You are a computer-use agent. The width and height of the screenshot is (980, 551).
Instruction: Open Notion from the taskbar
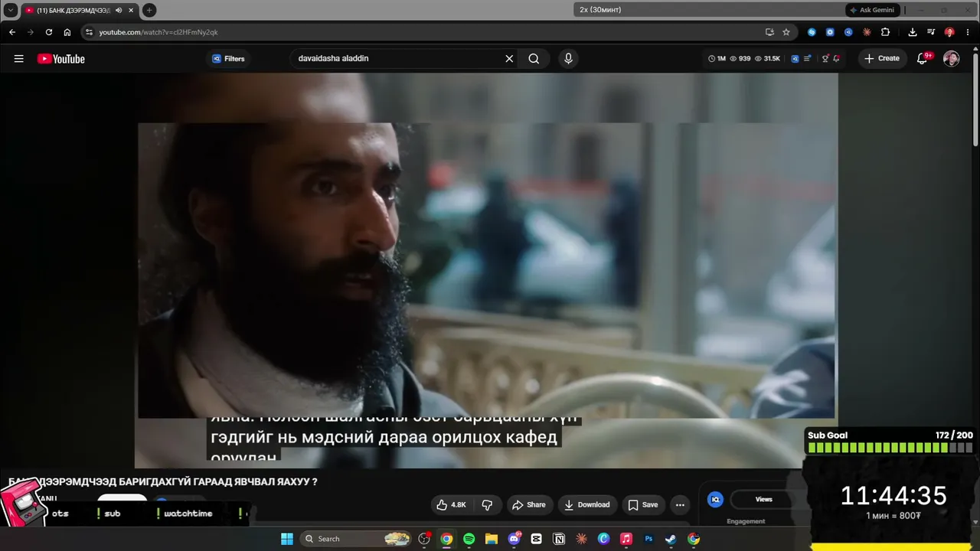(x=559, y=539)
